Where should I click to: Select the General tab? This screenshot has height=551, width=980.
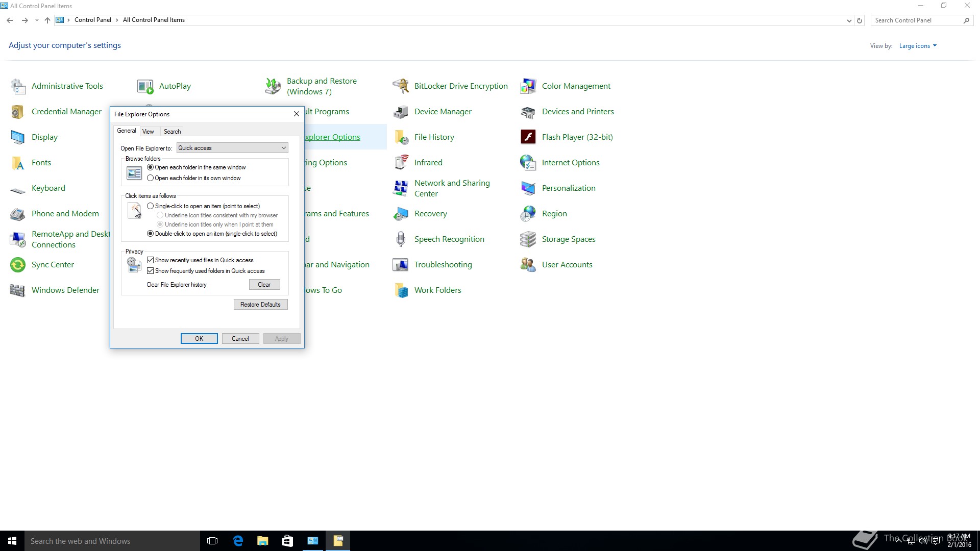[127, 131]
